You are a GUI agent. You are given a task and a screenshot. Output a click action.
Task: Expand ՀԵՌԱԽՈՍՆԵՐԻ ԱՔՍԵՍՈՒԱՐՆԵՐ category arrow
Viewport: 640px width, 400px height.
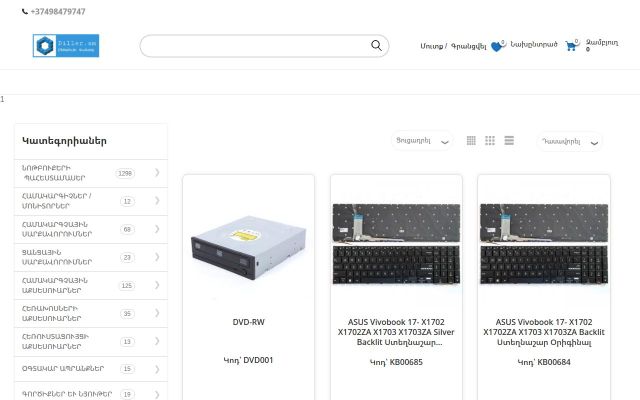157,313
